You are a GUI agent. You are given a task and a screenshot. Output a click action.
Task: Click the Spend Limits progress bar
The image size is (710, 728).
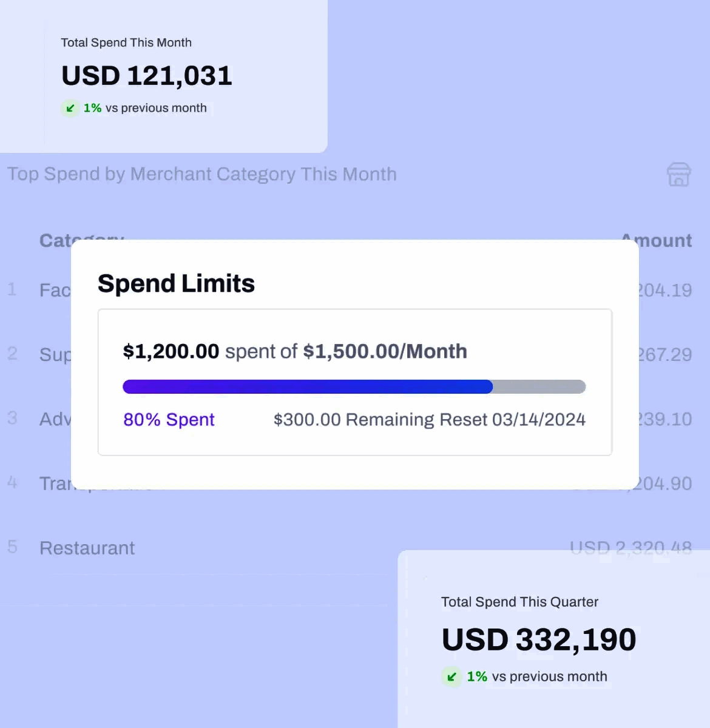[x=354, y=386]
